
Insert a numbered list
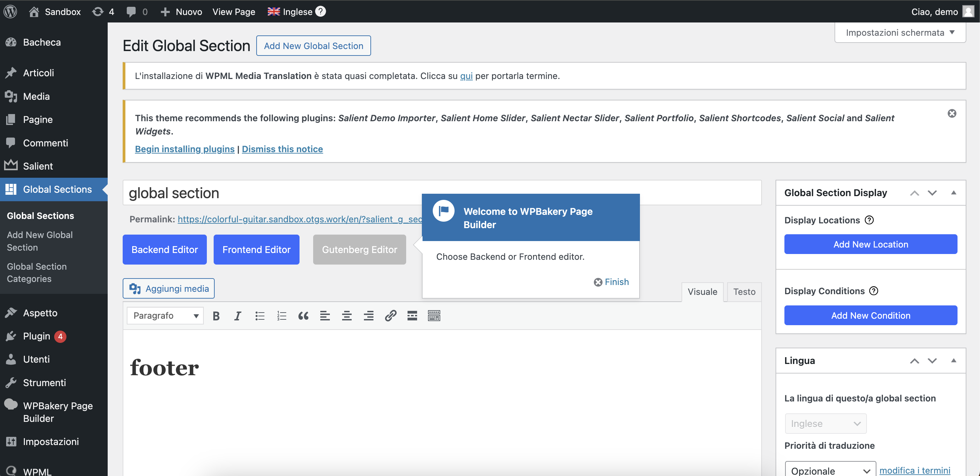[x=281, y=316]
